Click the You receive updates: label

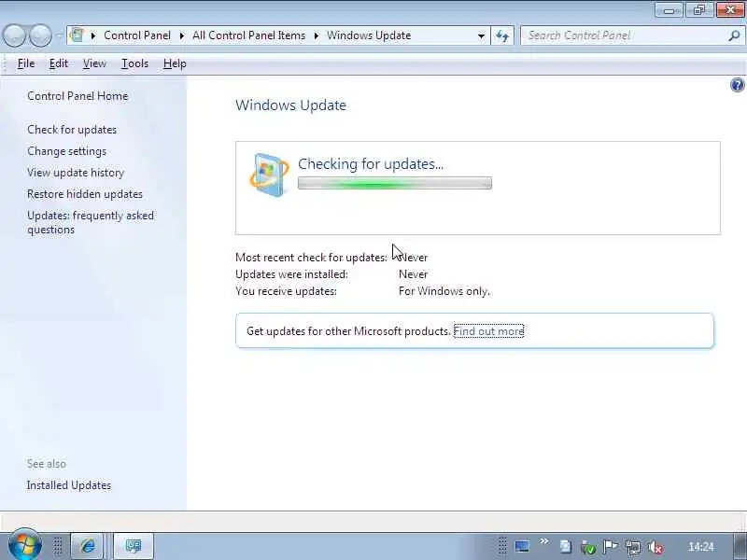[x=286, y=291]
